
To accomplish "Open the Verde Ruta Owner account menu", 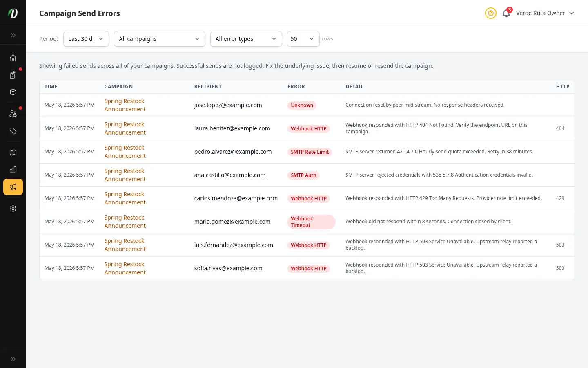I will tap(545, 13).
